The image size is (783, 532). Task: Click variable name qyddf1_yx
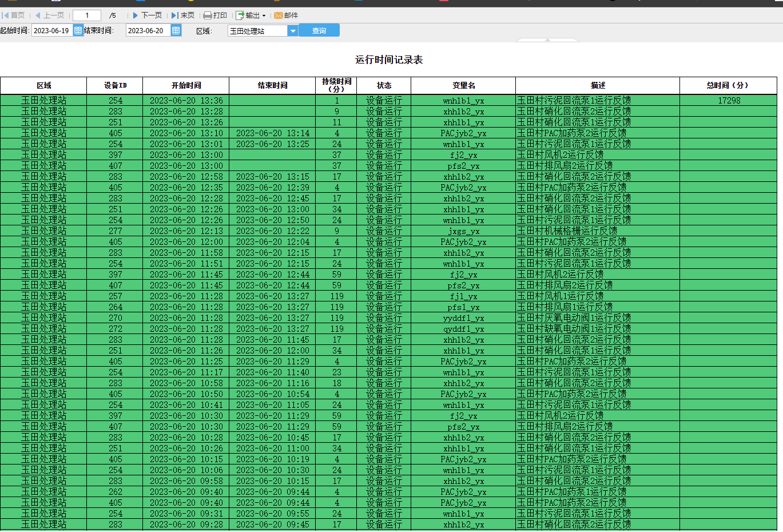[463, 329]
